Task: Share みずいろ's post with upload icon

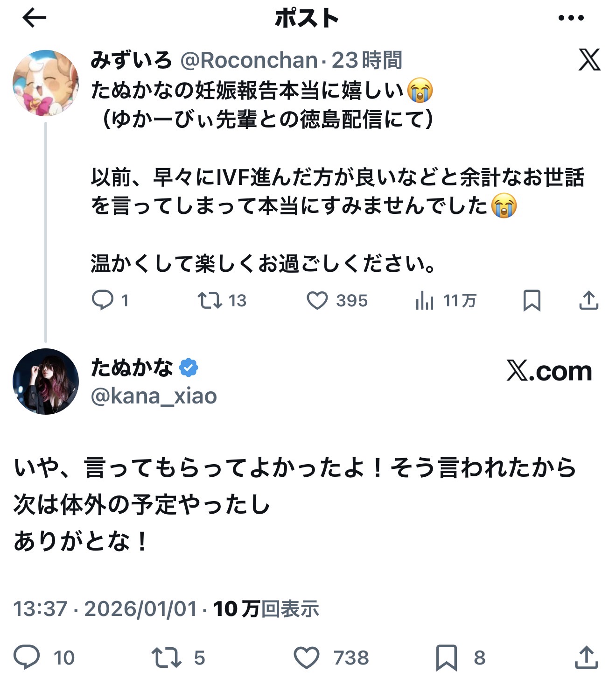Action: (588, 300)
